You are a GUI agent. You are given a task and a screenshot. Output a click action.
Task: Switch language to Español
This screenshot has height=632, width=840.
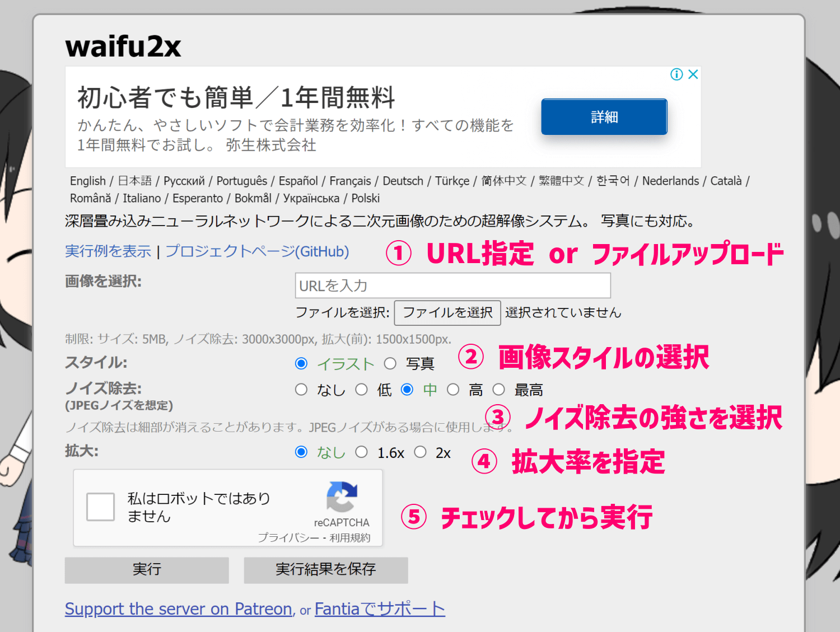[x=298, y=181]
